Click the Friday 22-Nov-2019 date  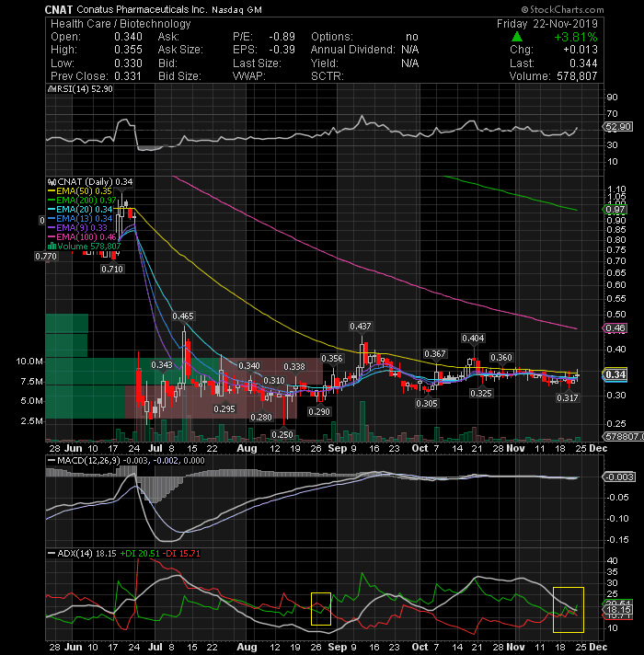pyautogui.click(x=547, y=24)
